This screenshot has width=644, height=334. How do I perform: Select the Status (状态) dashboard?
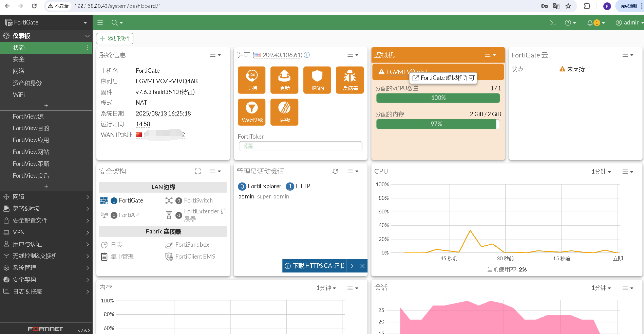(x=46, y=48)
